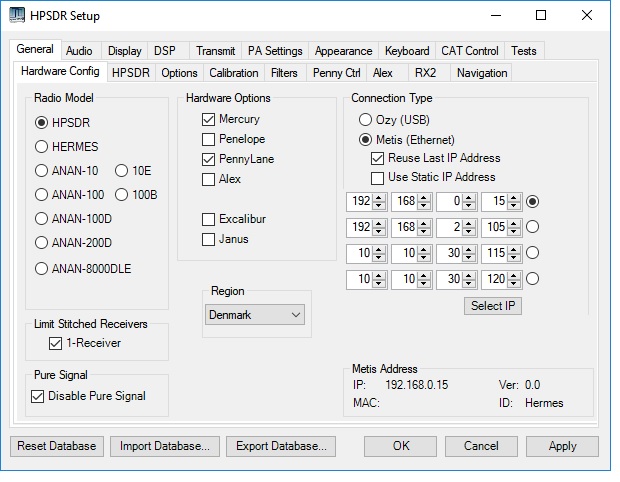Click the Reset Database button

pos(57,446)
